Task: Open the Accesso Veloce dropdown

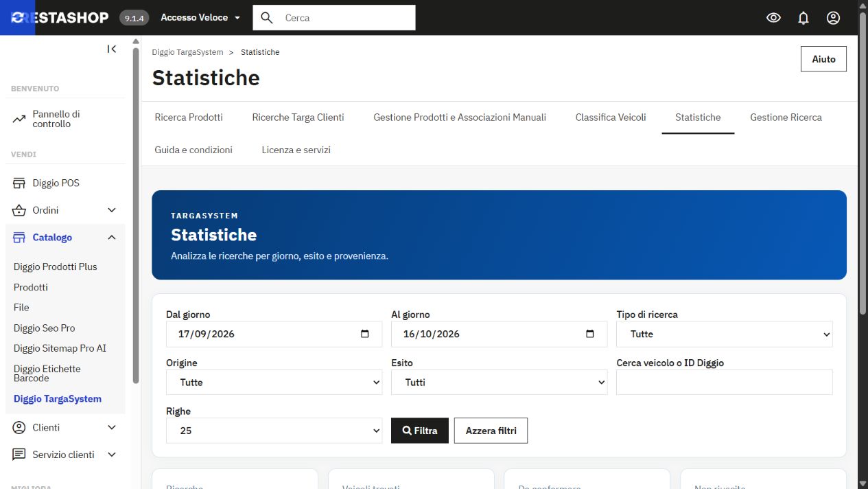Action: pos(200,18)
